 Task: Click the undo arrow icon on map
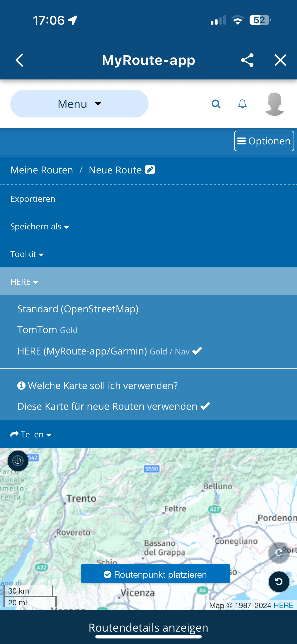click(x=279, y=582)
